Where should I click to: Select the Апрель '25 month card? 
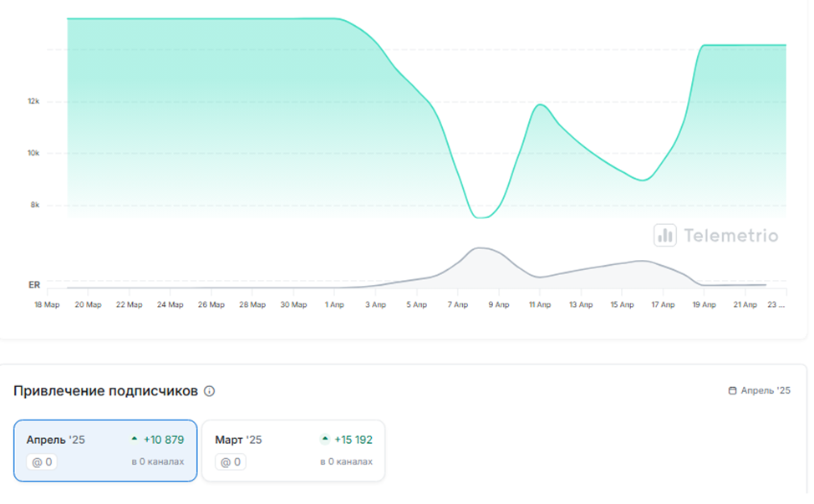(105, 451)
